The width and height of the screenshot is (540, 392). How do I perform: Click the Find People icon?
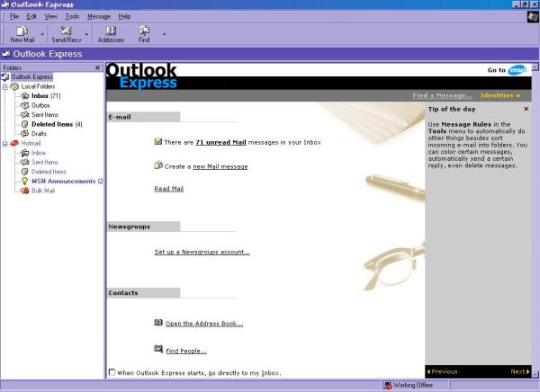[158, 350]
